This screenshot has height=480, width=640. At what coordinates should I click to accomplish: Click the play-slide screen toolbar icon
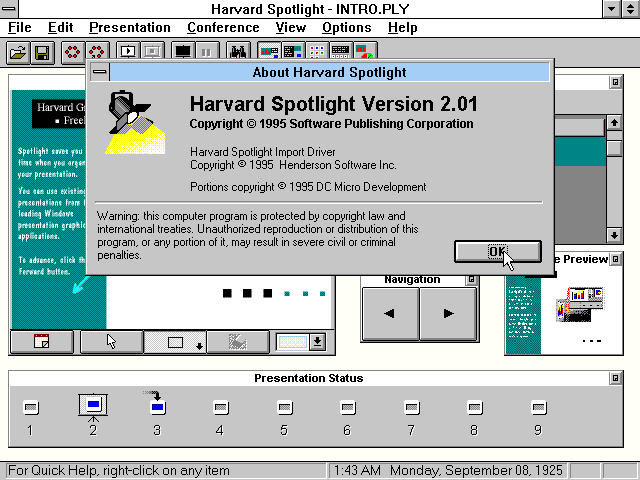point(128,52)
